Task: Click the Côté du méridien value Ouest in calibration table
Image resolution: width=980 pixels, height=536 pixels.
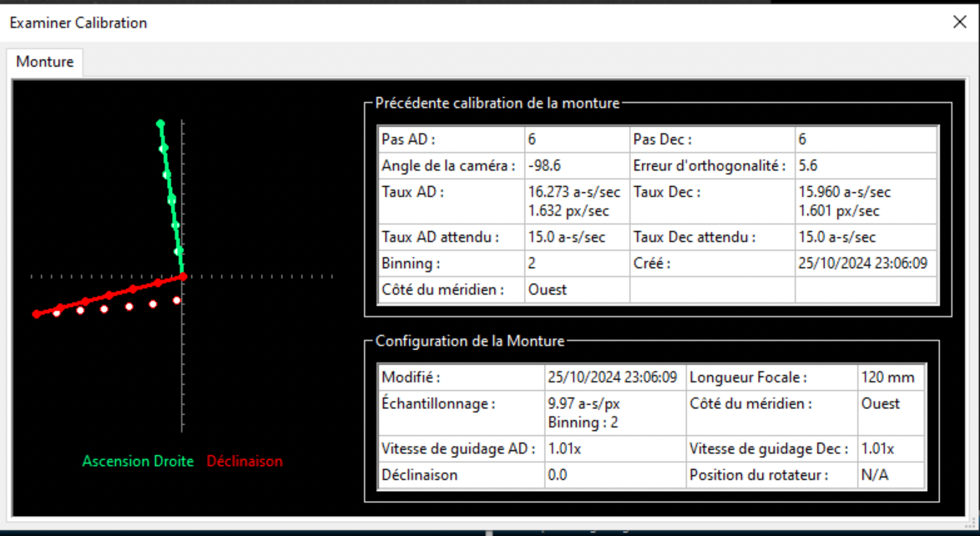Action: (x=548, y=291)
